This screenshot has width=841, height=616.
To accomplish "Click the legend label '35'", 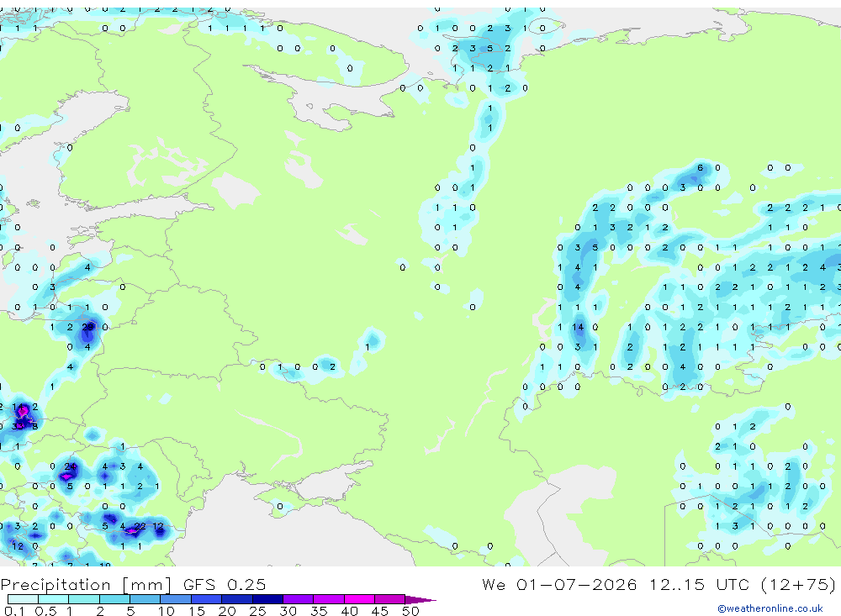I will [319, 611].
